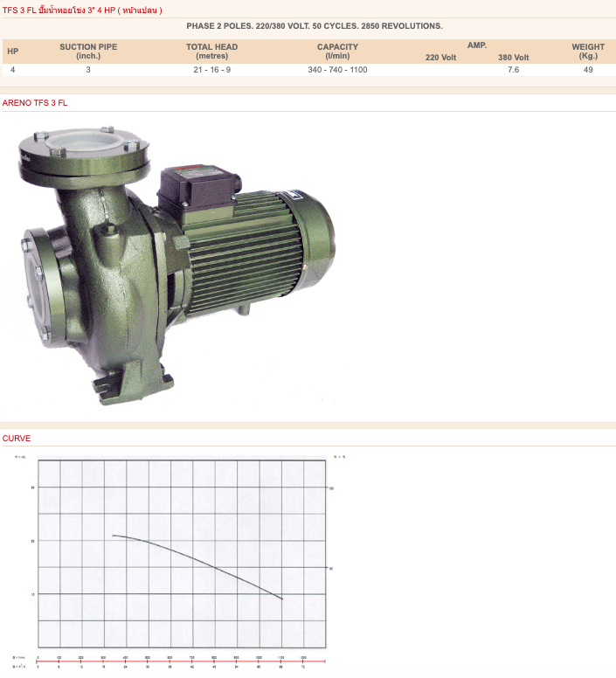This screenshot has height=678, width=616.
Task: Click the total head value 21 - 16 - 9
Action: pyautogui.click(x=211, y=70)
